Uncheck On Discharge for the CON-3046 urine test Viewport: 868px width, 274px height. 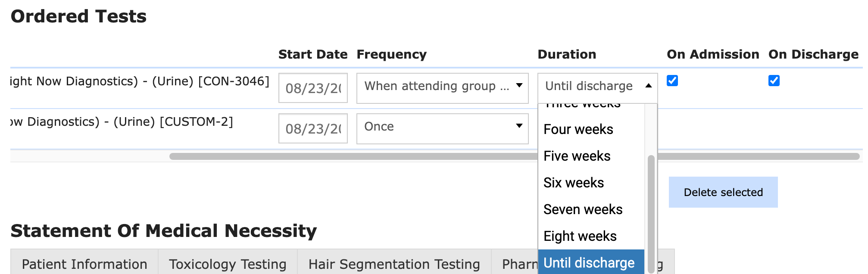click(773, 81)
